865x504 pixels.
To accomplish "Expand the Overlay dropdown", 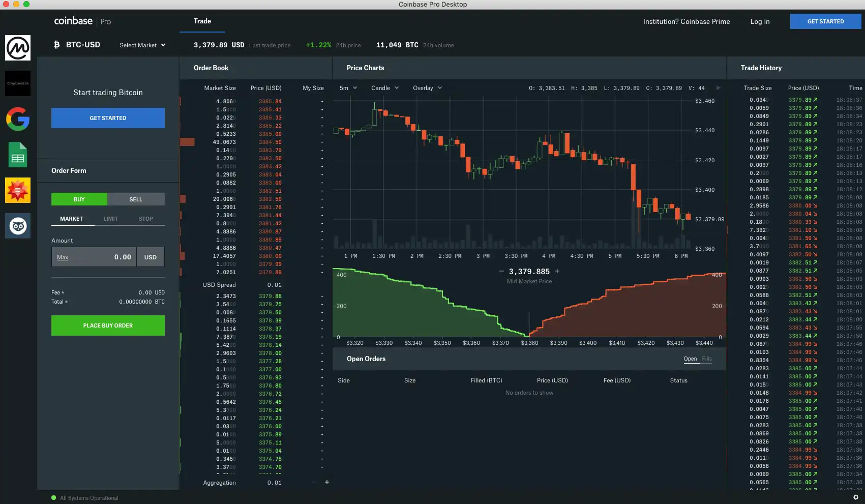I will click(427, 88).
